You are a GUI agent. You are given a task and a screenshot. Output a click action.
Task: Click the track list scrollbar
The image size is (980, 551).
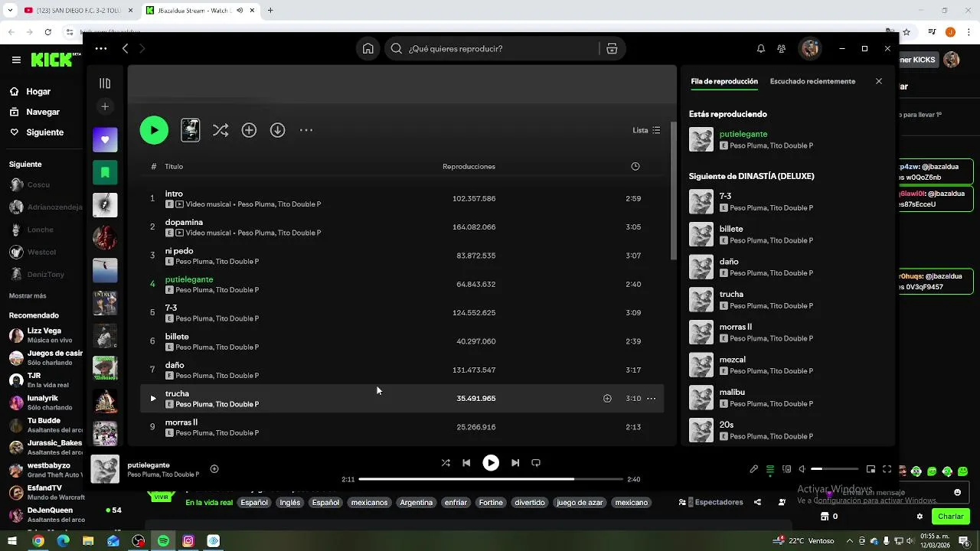click(x=673, y=191)
